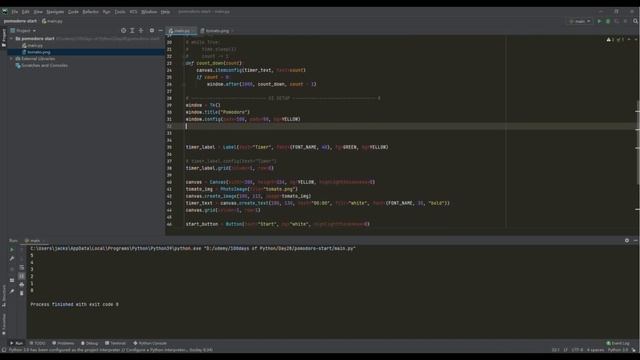Click main.py breadcrumb in navigation bar
Viewport: 640px width, 360px height.
click(x=53, y=21)
